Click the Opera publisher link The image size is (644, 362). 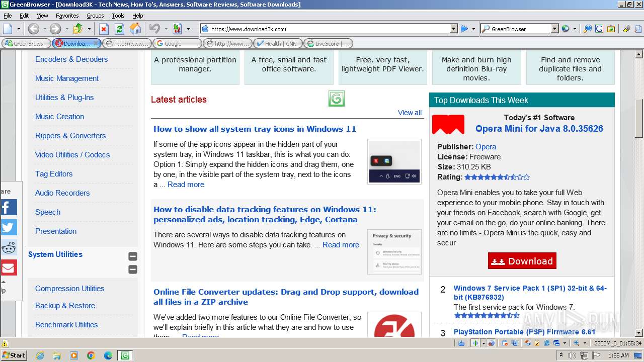click(x=486, y=147)
